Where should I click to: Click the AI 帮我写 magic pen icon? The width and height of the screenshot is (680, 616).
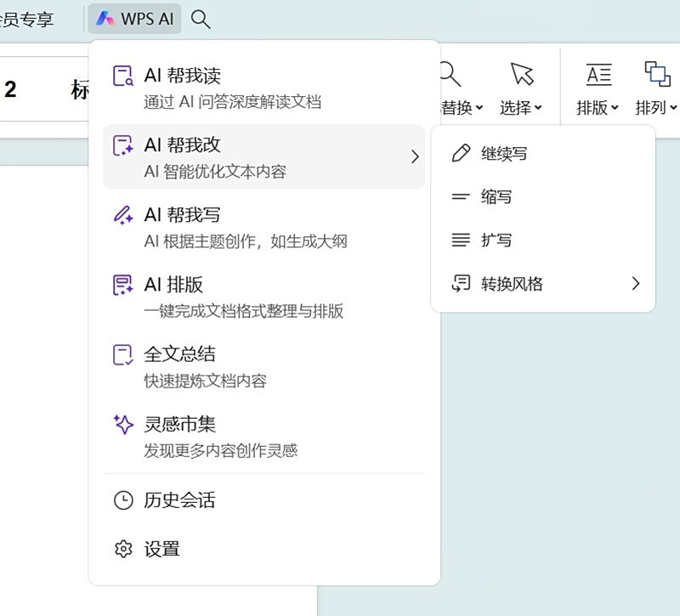(122, 214)
